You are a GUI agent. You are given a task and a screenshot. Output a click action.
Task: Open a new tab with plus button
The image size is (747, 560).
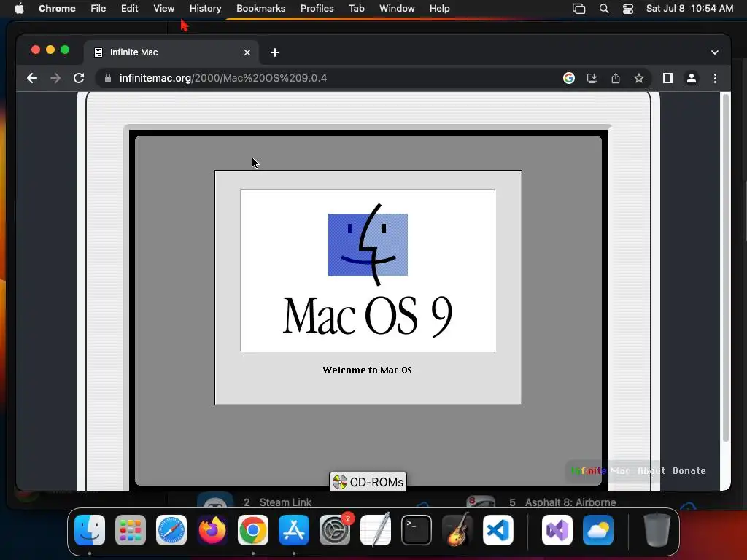coord(275,52)
